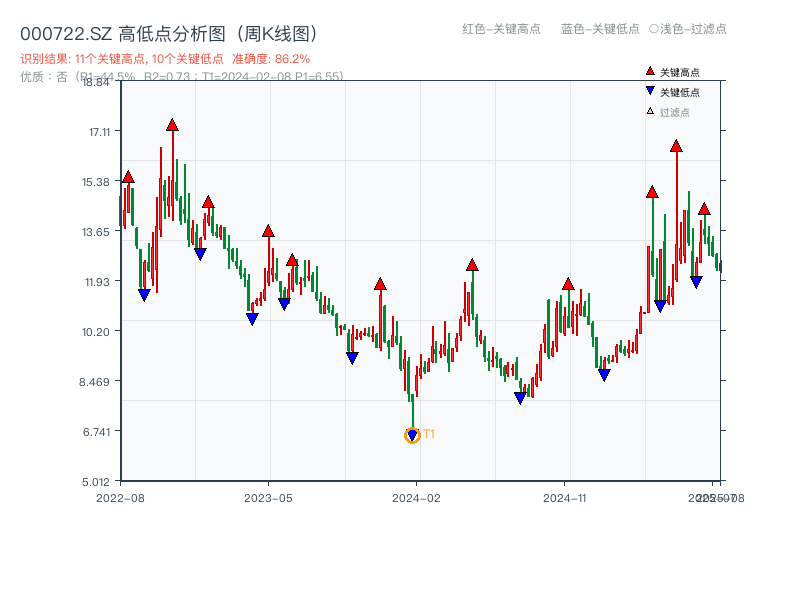Click the 8.469 y-axis label
Image resolution: width=800 pixels, height=600 pixels.
tap(94, 382)
